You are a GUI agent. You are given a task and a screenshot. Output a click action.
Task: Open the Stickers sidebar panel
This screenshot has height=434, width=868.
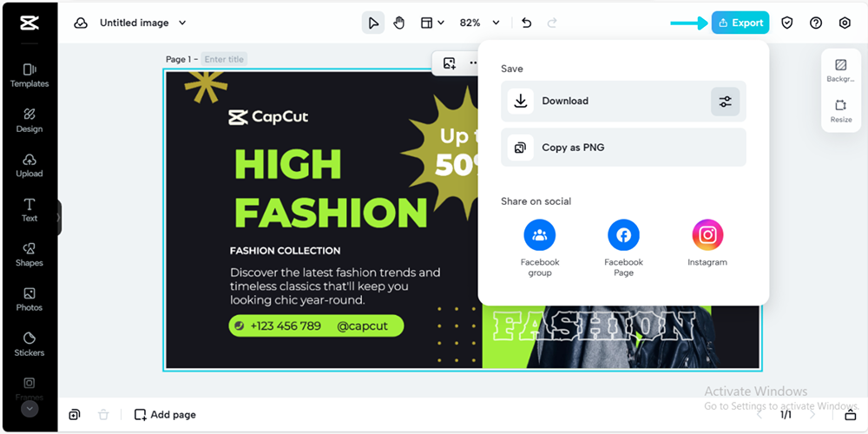(x=30, y=345)
